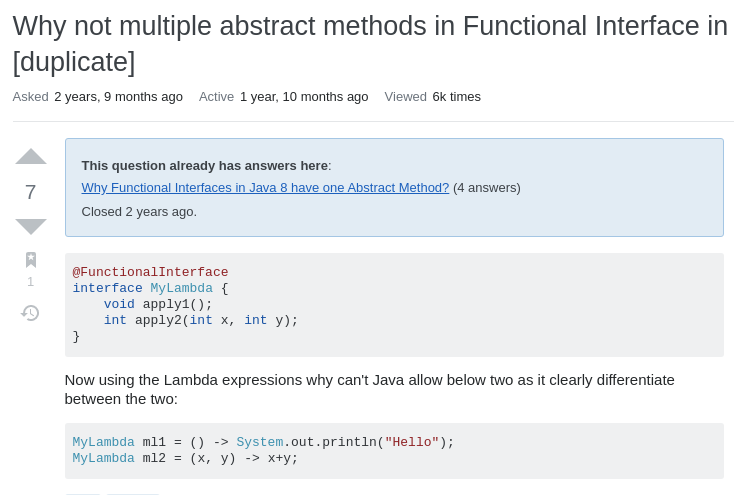Click the '(4 answers)' text in the notice
This screenshot has width=734, height=495.
pos(487,187)
